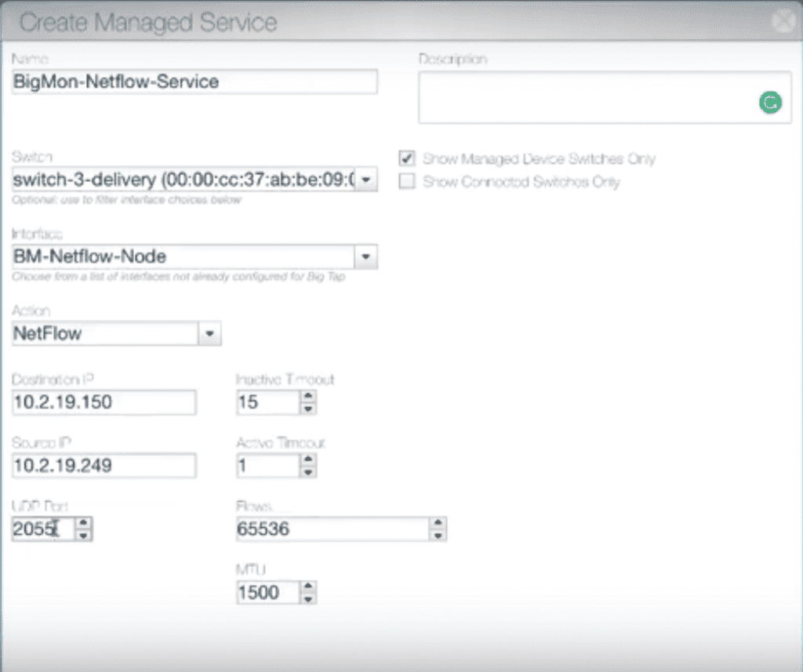Click the 'Optional: use to filter interface choices below' hint

click(126, 200)
